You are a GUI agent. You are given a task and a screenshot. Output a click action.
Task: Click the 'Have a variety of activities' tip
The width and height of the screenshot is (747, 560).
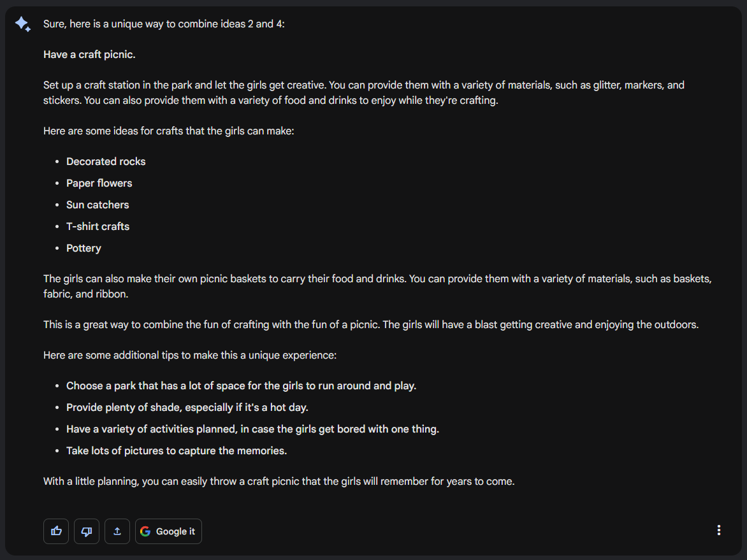[x=252, y=429]
